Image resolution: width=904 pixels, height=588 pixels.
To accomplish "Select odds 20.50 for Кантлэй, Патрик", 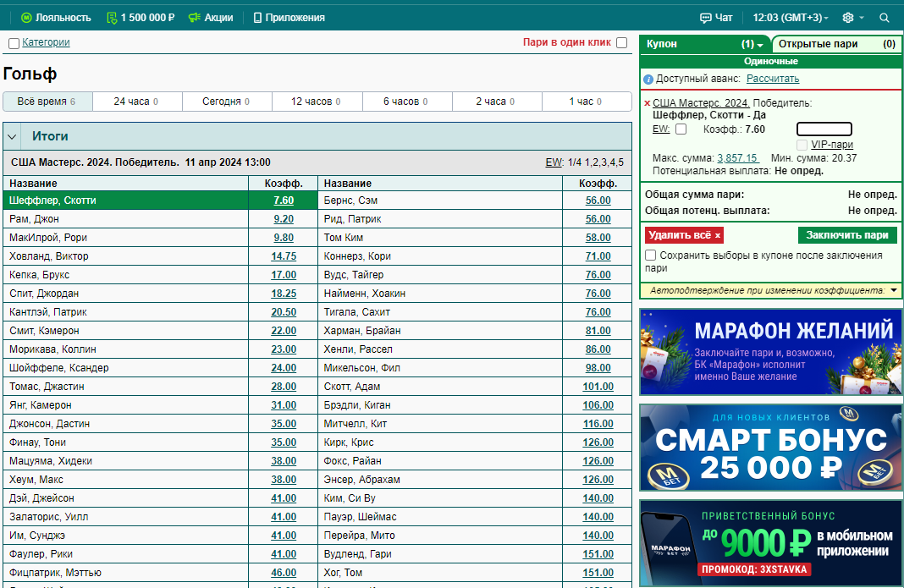I will coord(284,312).
